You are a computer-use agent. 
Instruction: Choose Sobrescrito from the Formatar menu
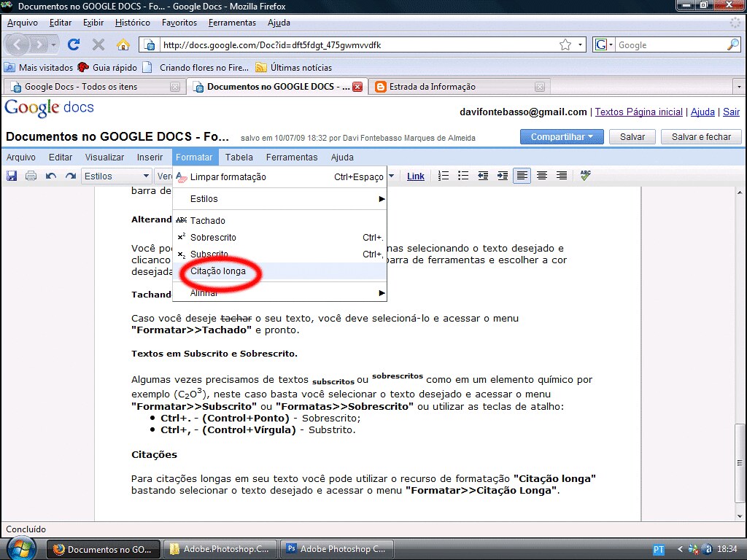point(279,237)
